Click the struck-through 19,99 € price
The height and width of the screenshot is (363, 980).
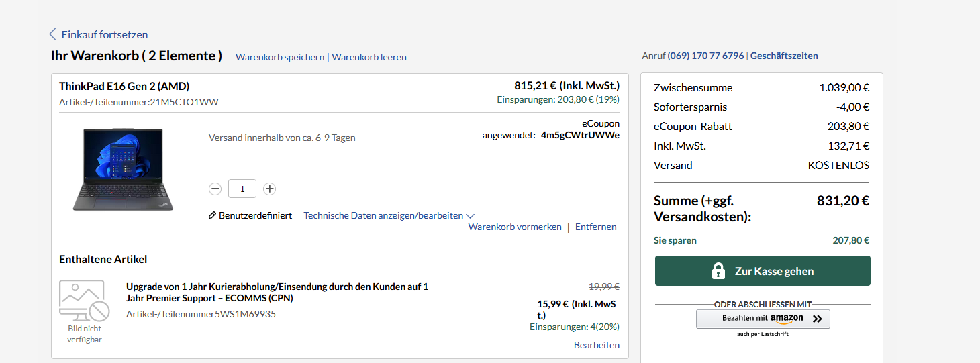[x=604, y=286]
